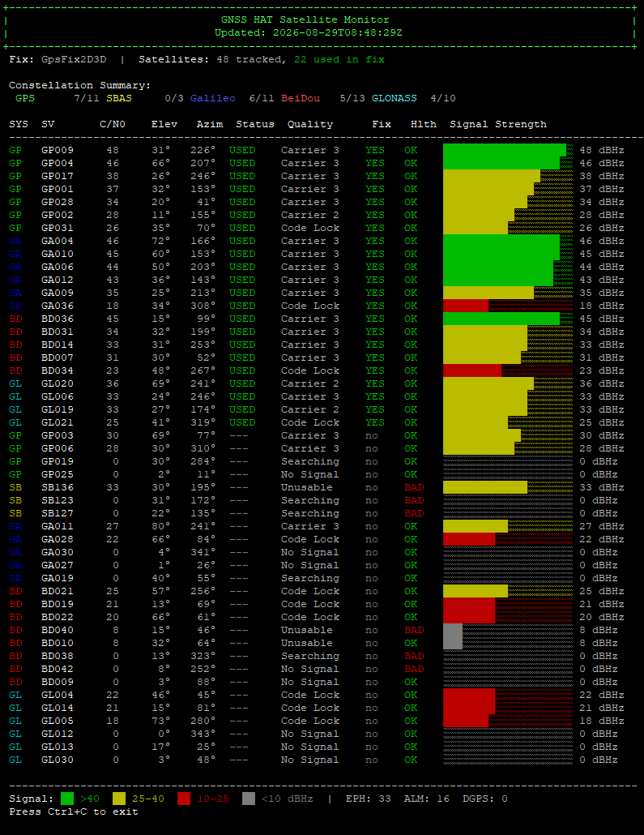Click the BD036 green signal strength bar
This screenshot has width=644, height=835.
pyautogui.click(x=501, y=319)
